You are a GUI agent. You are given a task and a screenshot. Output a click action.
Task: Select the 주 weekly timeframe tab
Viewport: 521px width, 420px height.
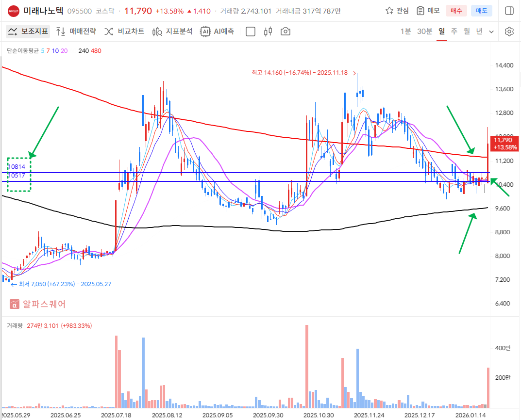[454, 32]
